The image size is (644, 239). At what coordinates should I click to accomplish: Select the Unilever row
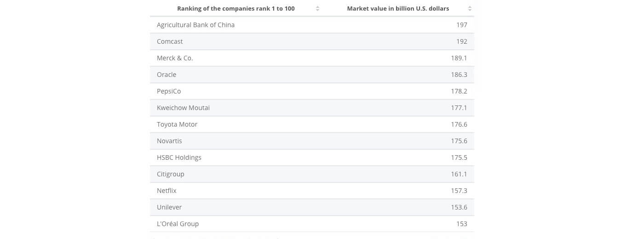click(x=312, y=207)
